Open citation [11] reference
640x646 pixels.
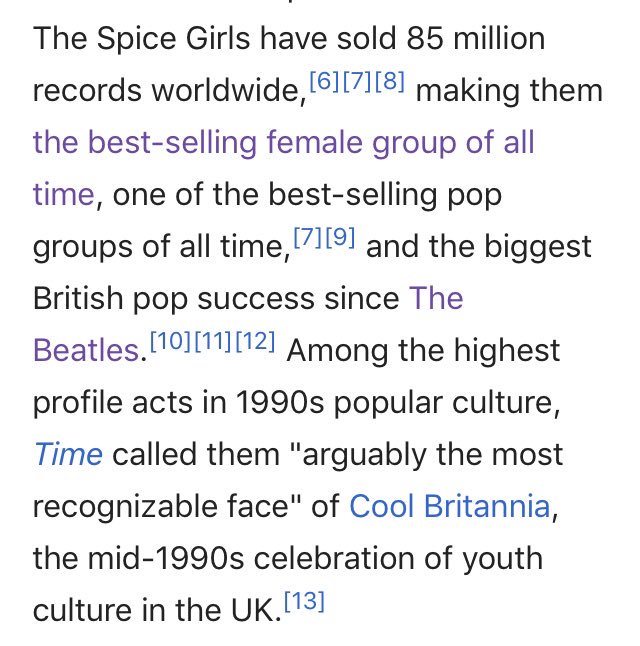213,341
